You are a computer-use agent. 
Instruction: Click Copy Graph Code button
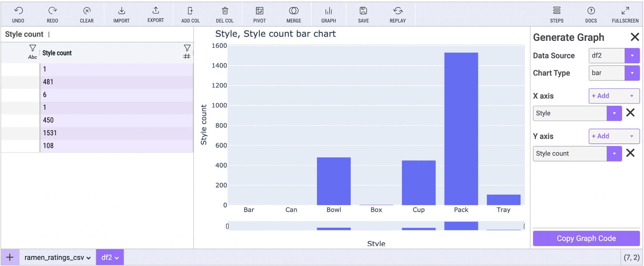tap(586, 238)
